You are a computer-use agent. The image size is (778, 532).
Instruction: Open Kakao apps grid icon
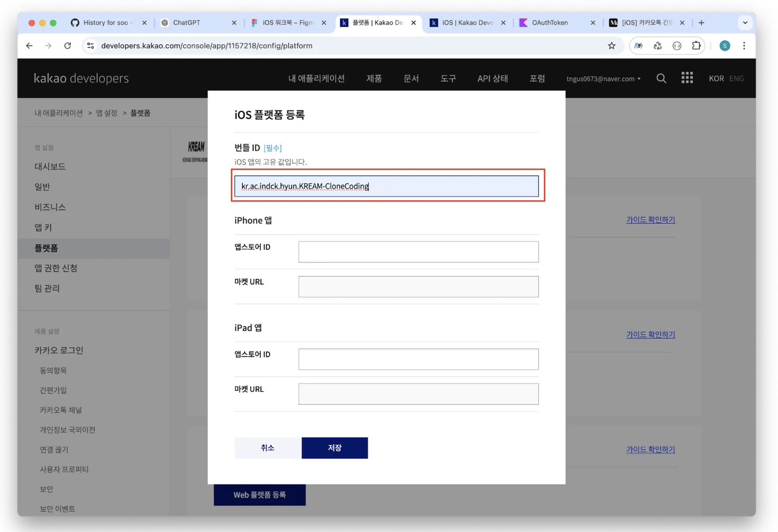tap(687, 78)
